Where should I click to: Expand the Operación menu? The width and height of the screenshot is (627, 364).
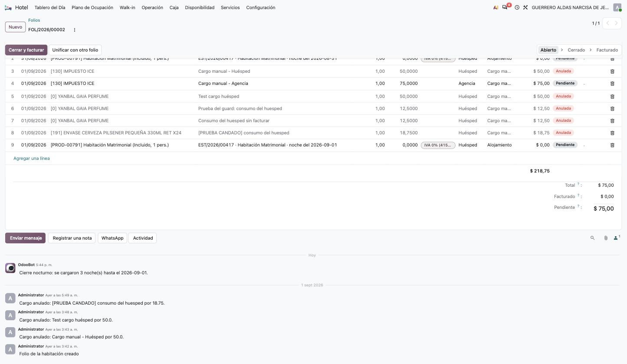(152, 7)
